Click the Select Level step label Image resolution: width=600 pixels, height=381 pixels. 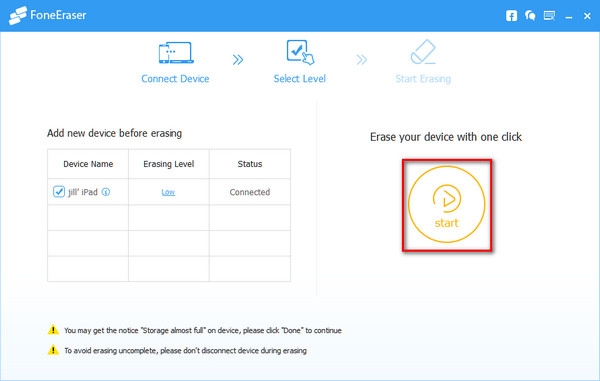point(300,79)
